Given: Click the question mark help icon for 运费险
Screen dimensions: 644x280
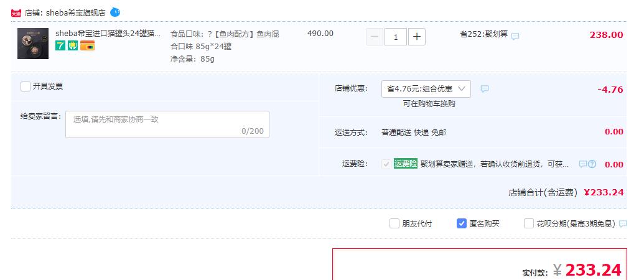Looking at the screenshot, I should click(x=592, y=164).
